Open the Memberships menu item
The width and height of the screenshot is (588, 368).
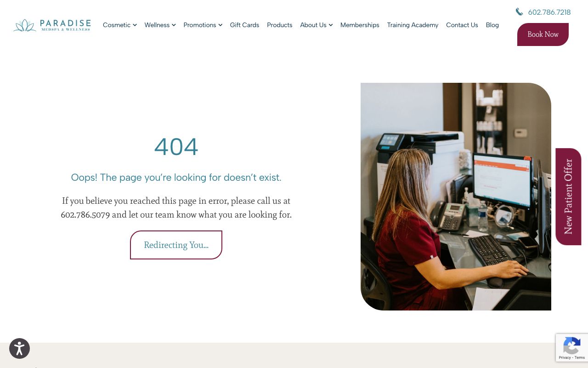click(x=360, y=25)
